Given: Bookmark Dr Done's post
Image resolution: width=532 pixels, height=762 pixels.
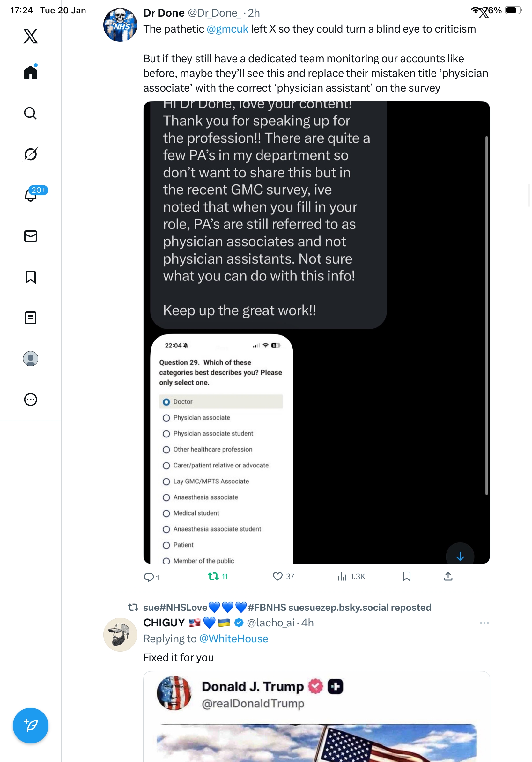Looking at the screenshot, I should (406, 577).
